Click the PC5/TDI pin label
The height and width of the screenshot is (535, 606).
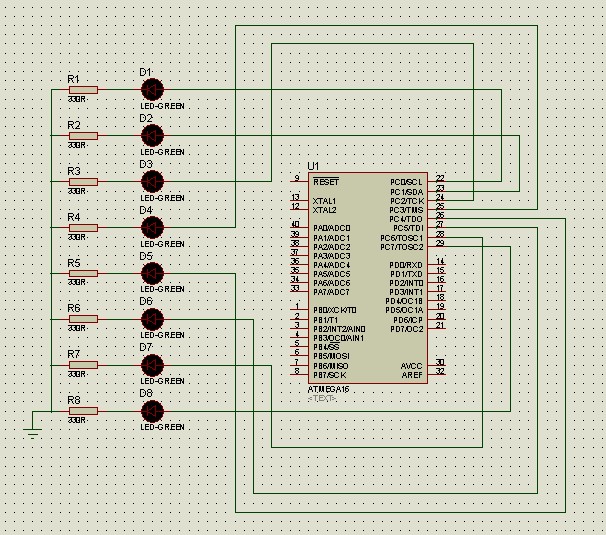[x=408, y=228]
